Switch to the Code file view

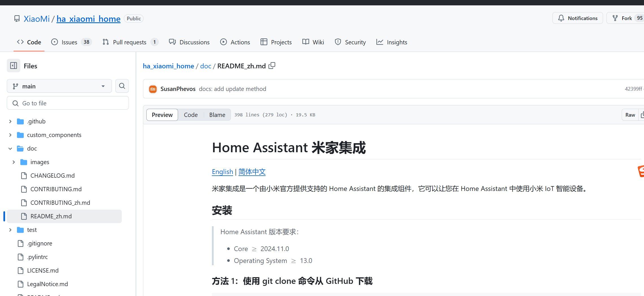pos(191,115)
